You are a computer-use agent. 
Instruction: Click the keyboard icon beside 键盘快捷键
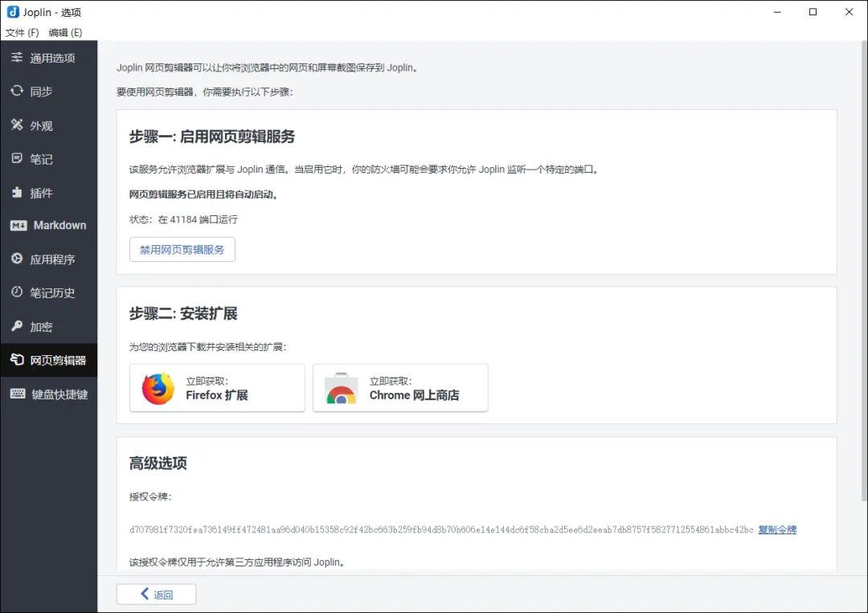18,394
